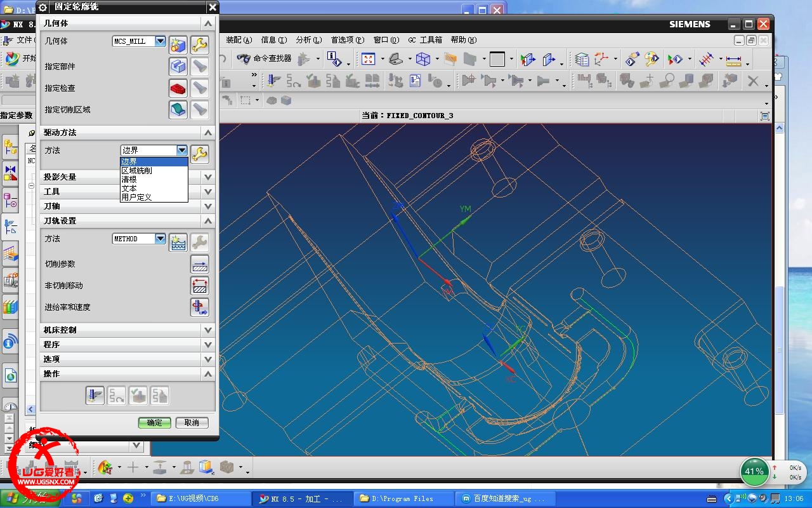The width and height of the screenshot is (812, 508).
Task: Switch to 百度知道搜索 taskbar window
Action: click(506, 498)
